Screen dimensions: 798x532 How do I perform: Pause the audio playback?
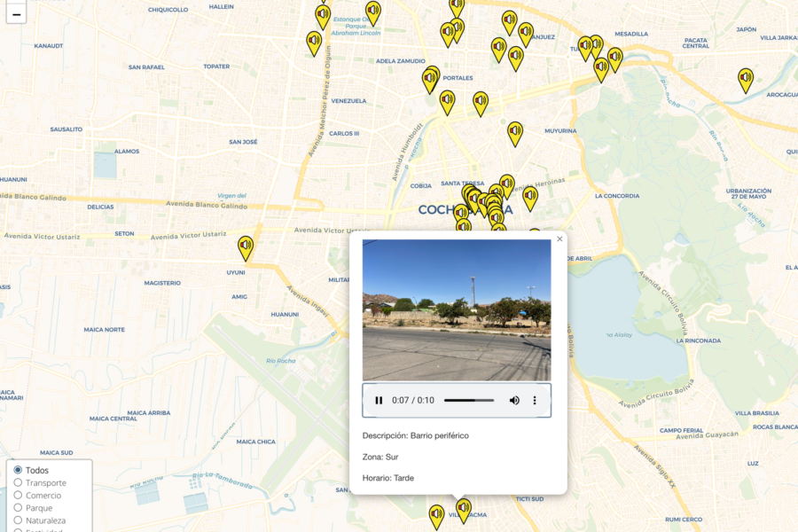pyautogui.click(x=379, y=400)
